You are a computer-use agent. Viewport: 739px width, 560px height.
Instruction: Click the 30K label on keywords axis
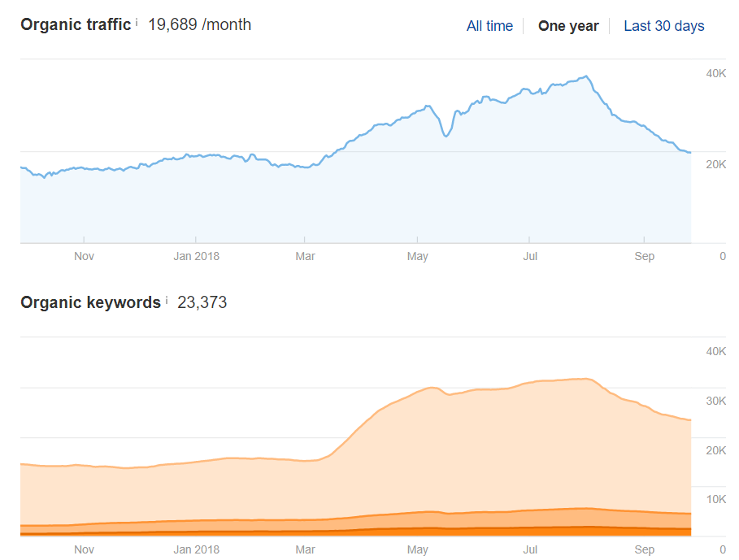pos(716,401)
